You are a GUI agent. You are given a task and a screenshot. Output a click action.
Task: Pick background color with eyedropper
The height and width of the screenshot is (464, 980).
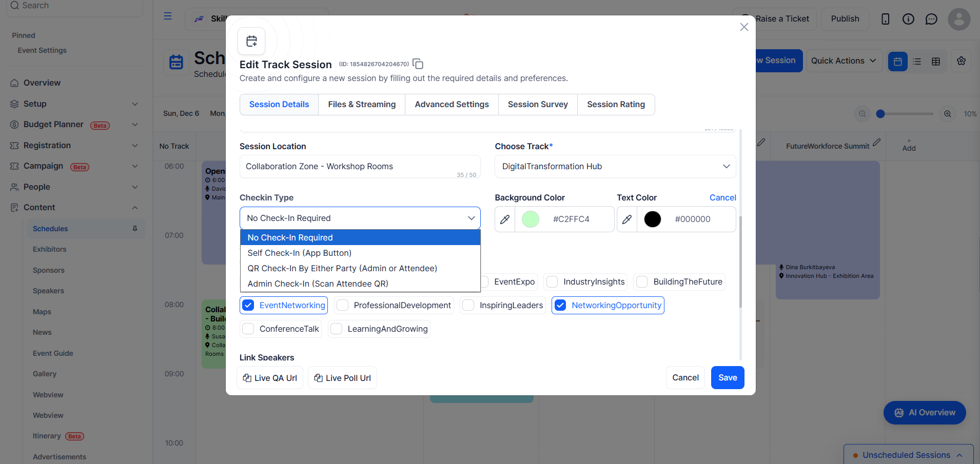505,219
